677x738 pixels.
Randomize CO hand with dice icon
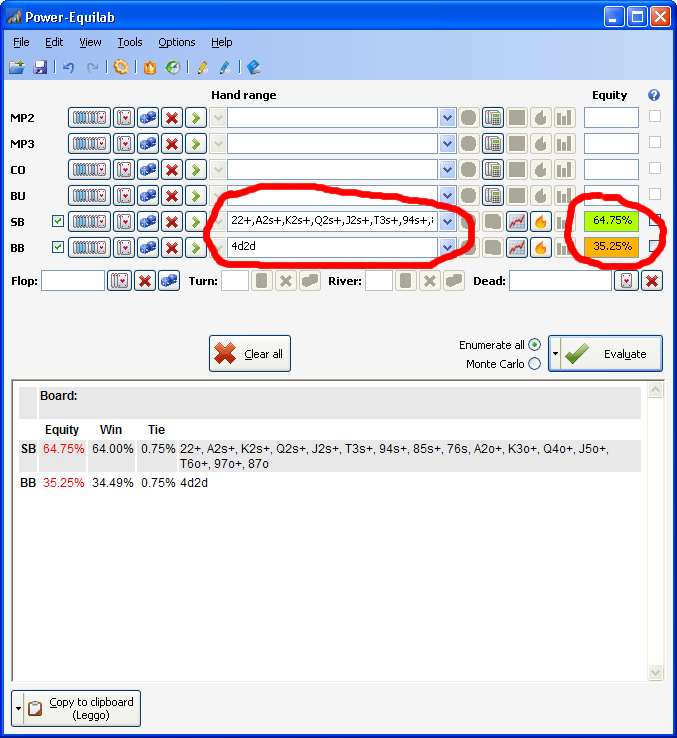[148, 169]
